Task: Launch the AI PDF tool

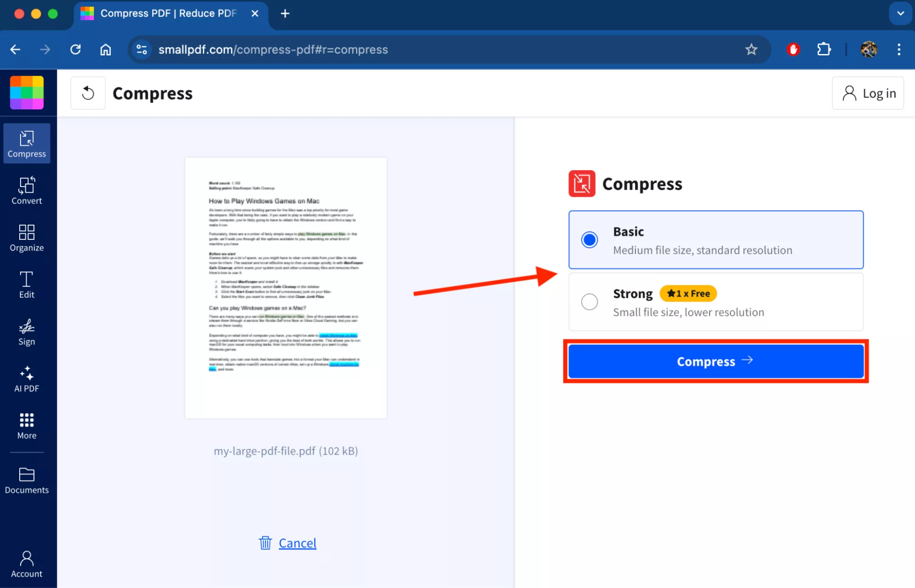Action: [27, 379]
